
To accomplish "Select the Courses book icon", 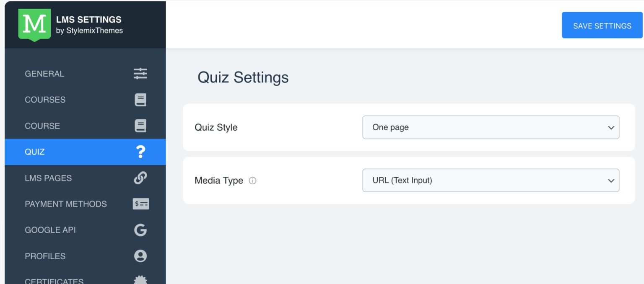I will 140,100.
